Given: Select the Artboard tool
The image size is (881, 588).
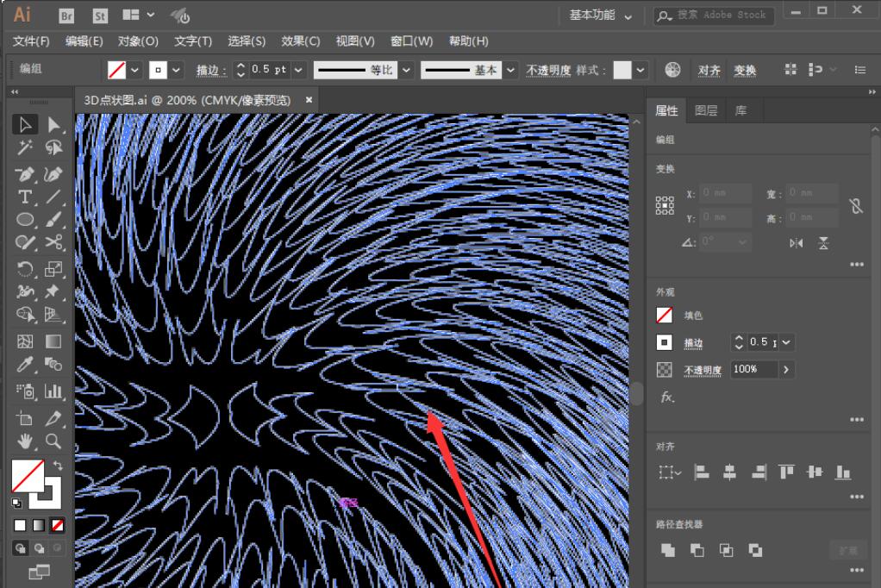Looking at the screenshot, I should (x=25, y=418).
